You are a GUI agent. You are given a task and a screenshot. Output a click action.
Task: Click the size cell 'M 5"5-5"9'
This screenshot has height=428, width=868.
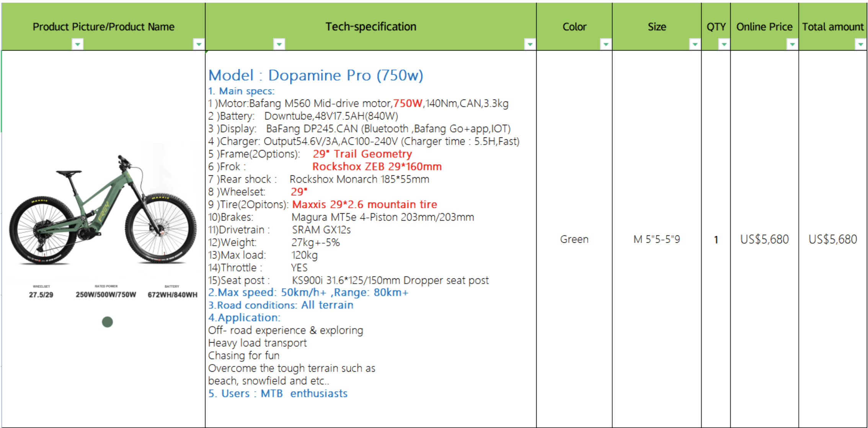click(x=657, y=239)
